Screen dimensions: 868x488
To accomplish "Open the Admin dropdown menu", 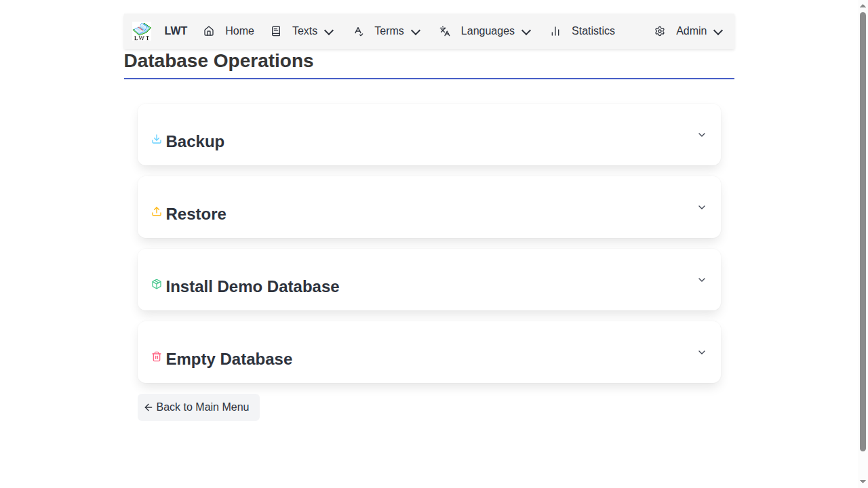I will point(691,30).
